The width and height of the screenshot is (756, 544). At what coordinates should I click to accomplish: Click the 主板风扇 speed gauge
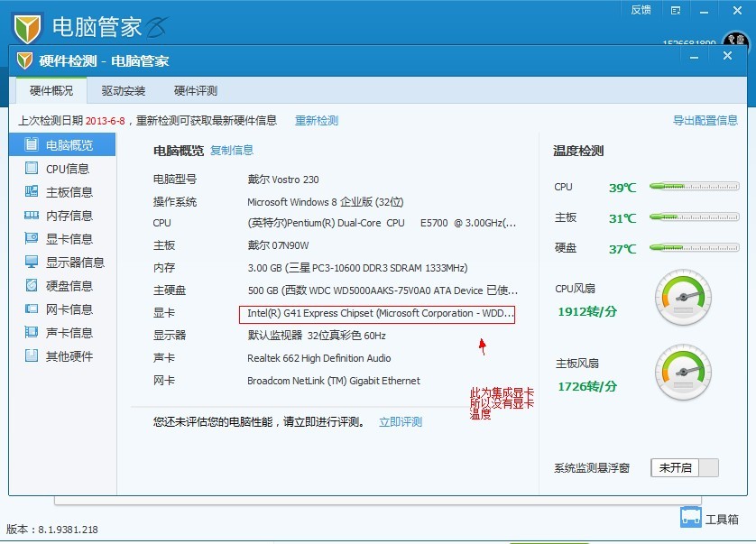coord(683,372)
